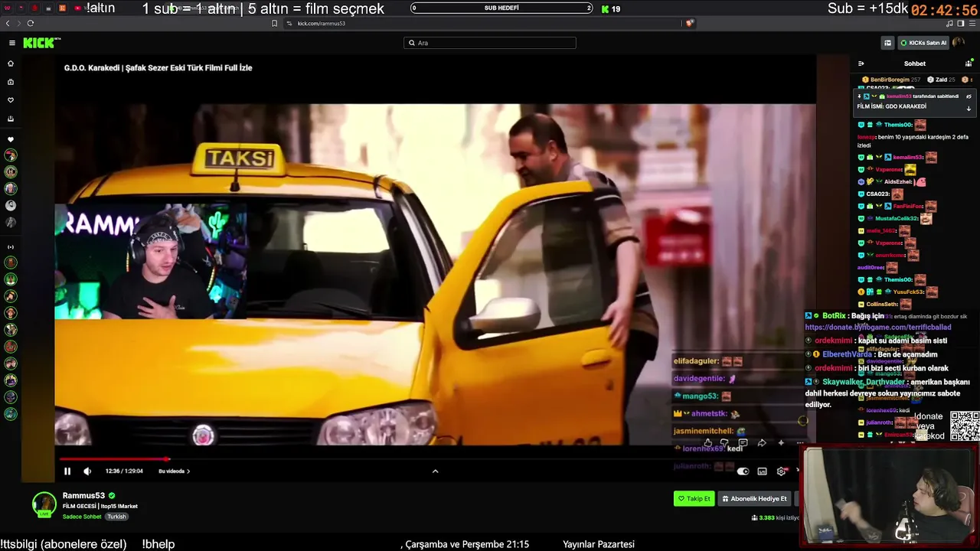Expand the pinned message down arrow
The height and width of the screenshot is (551, 980).
pyautogui.click(x=969, y=109)
